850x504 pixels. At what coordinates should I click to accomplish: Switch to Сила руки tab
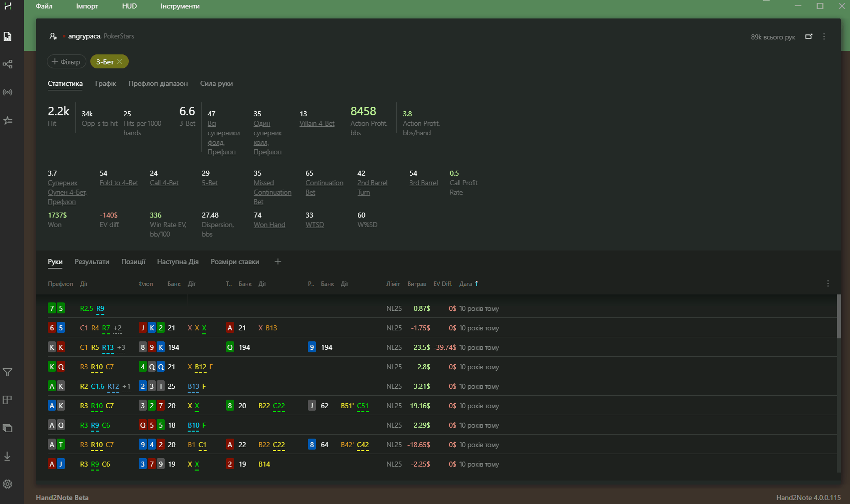pyautogui.click(x=217, y=83)
